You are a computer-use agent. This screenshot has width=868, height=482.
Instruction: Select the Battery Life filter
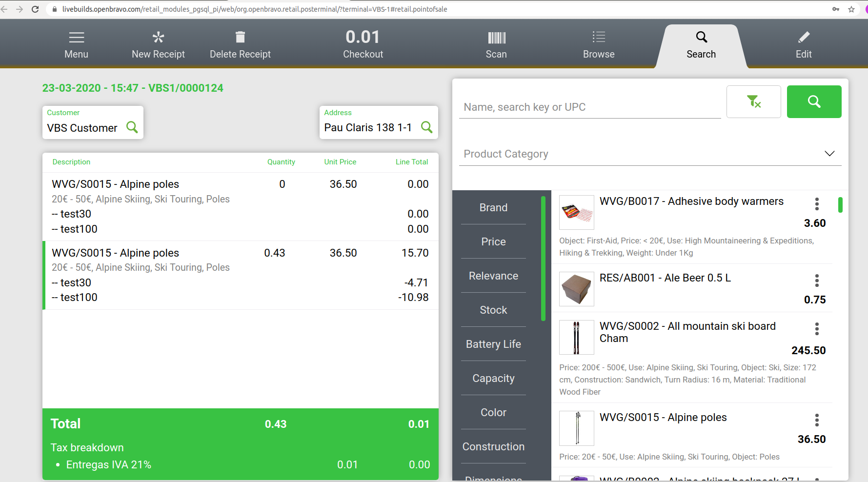(x=493, y=344)
